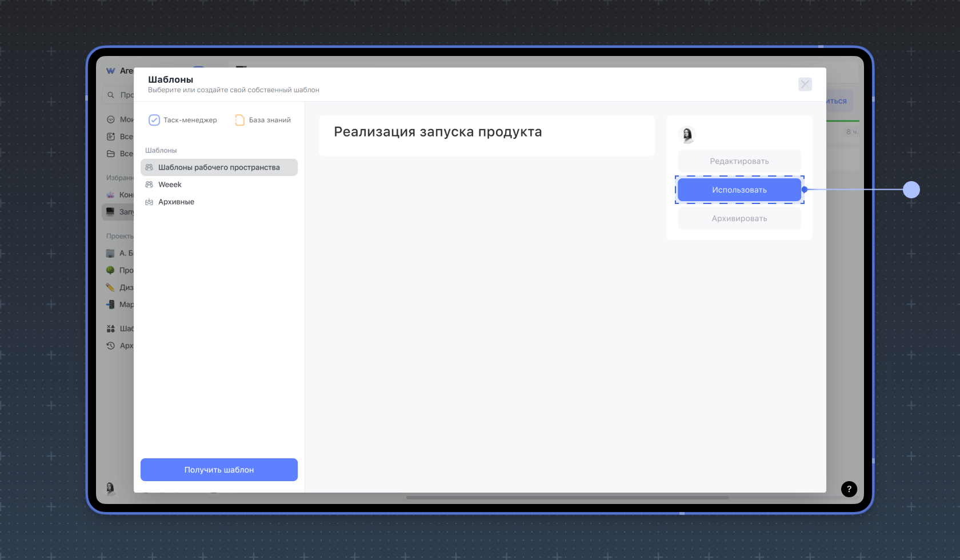Click the База знаний document icon
The image size is (960, 560).
[x=240, y=120]
